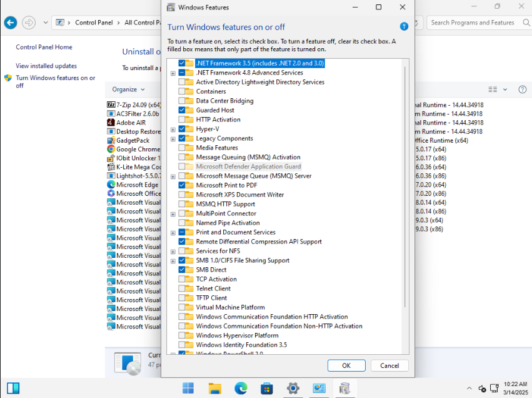Screen dimensions: 532x398
Task: Open View installed updates link
Action: click(x=46, y=66)
